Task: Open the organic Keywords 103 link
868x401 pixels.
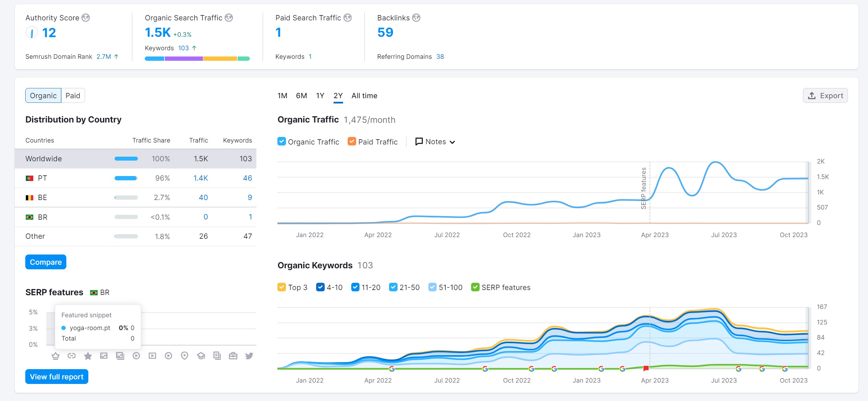Action: click(x=183, y=48)
